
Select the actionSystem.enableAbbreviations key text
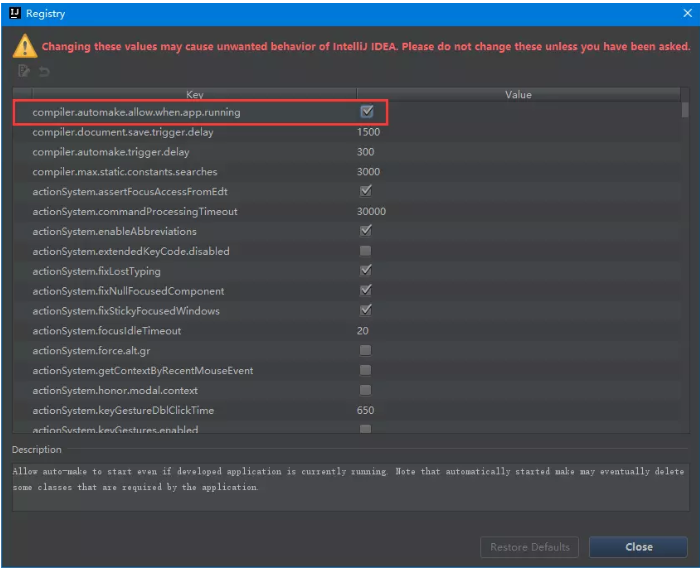(114, 231)
